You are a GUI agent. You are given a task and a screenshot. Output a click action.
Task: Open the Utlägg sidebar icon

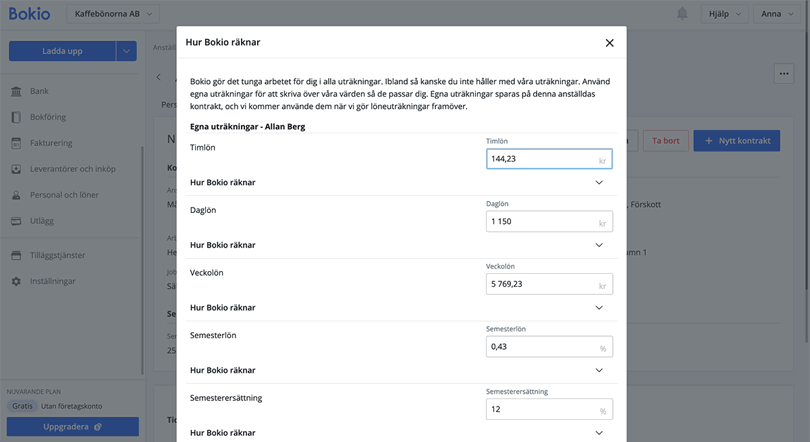coord(17,221)
